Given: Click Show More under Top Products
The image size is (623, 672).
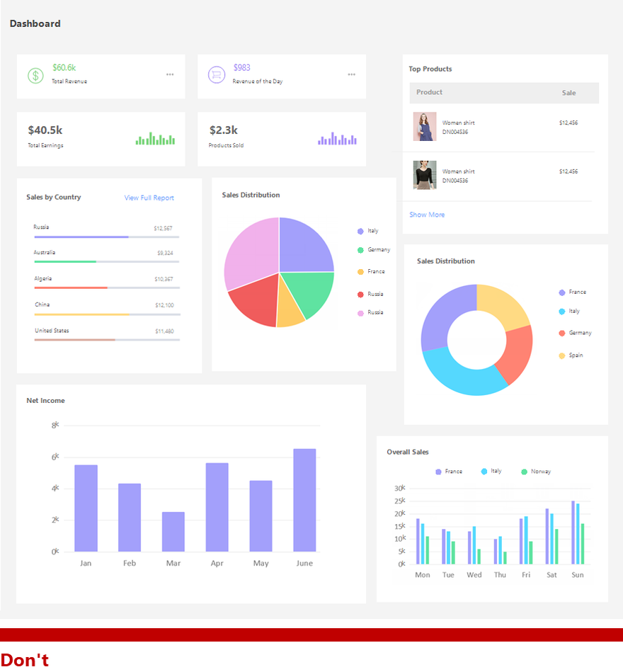Looking at the screenshot, I should point(427,215).
